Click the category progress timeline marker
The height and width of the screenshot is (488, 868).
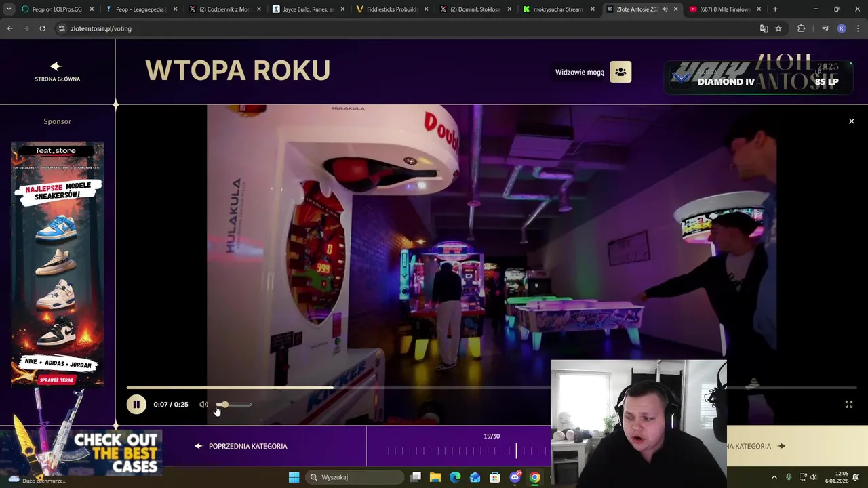[516, 450]
